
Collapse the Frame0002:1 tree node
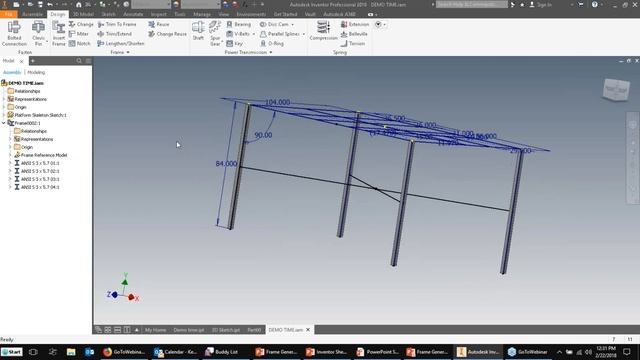(x=4, y=123)
